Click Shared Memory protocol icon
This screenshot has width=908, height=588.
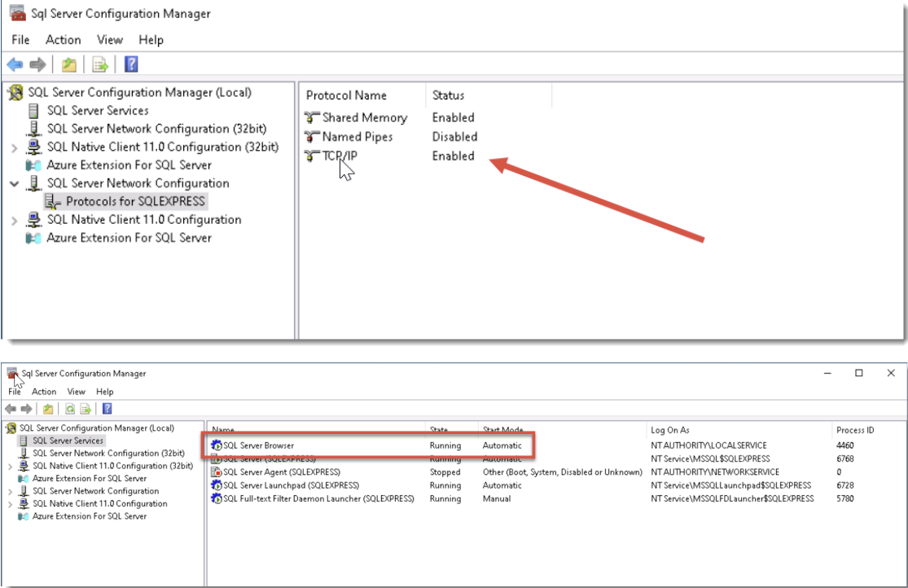click(312, 117)
